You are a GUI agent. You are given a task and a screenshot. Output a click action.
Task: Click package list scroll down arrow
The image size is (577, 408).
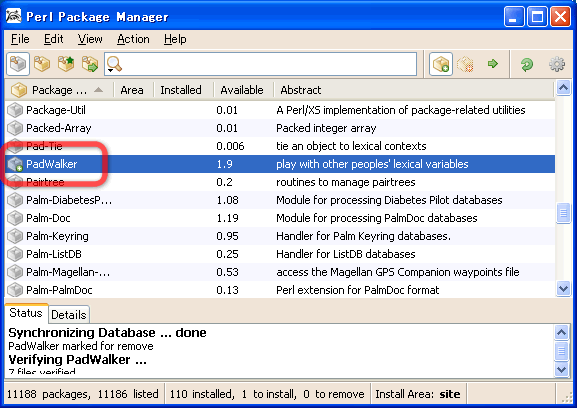pos(563,288)
